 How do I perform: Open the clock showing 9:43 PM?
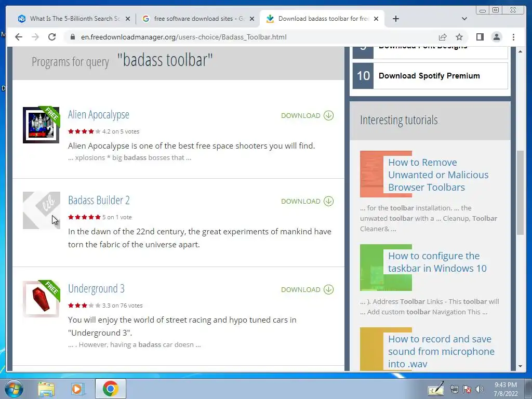coord(506,389)
